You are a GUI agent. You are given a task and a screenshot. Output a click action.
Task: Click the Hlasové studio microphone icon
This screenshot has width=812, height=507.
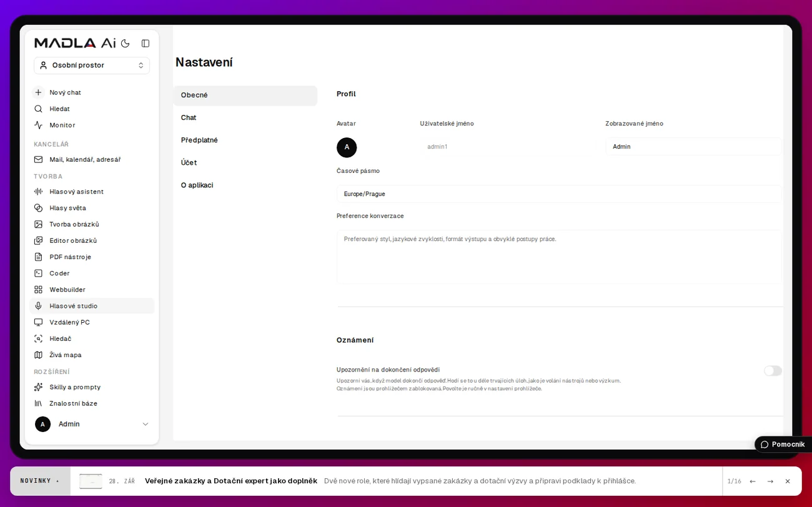coord(38,306)
